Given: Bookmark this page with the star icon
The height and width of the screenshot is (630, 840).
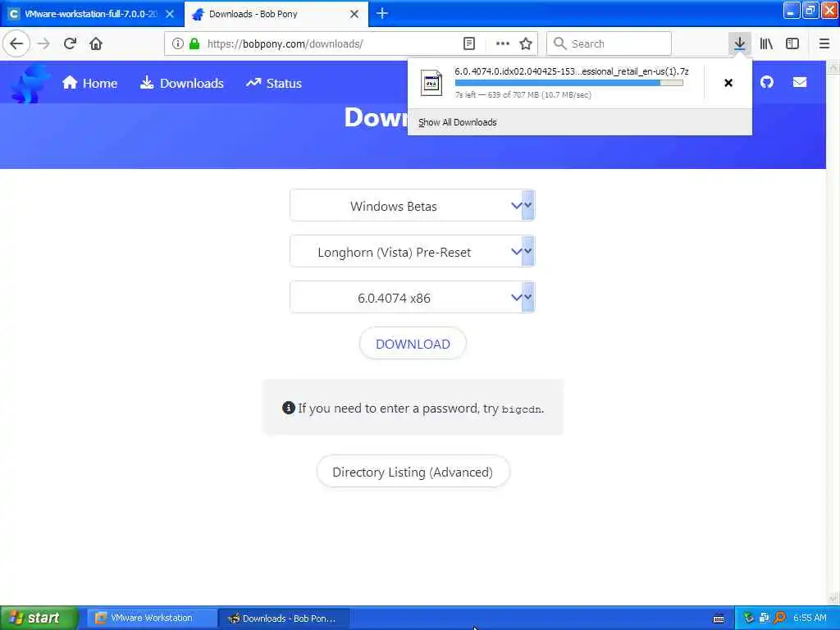Looking at the screenshot, I should 526,43.
